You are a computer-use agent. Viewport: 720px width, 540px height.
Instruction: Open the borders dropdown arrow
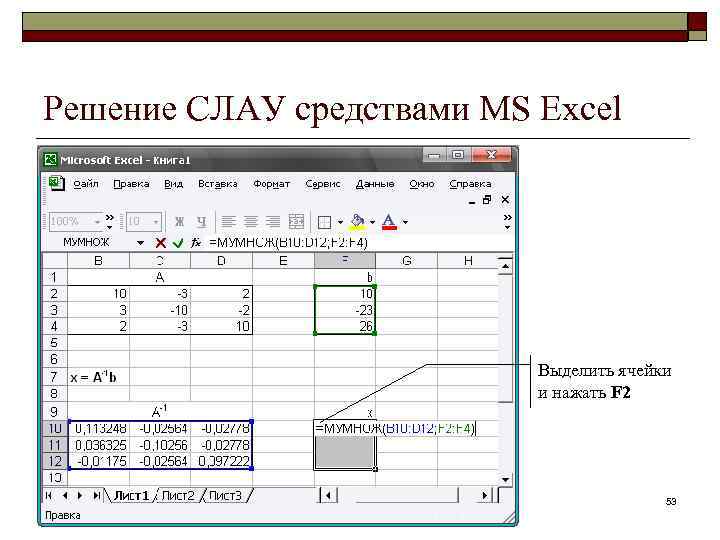[x=340, y=222]
